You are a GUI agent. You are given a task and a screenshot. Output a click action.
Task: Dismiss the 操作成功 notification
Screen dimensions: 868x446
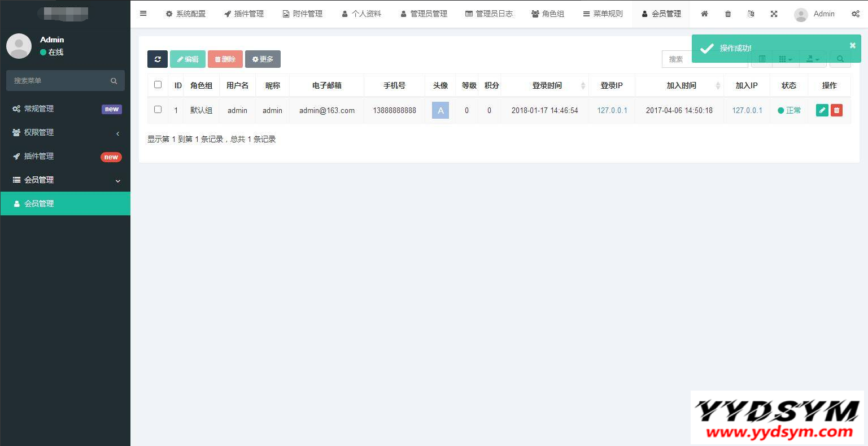point(853,45)
